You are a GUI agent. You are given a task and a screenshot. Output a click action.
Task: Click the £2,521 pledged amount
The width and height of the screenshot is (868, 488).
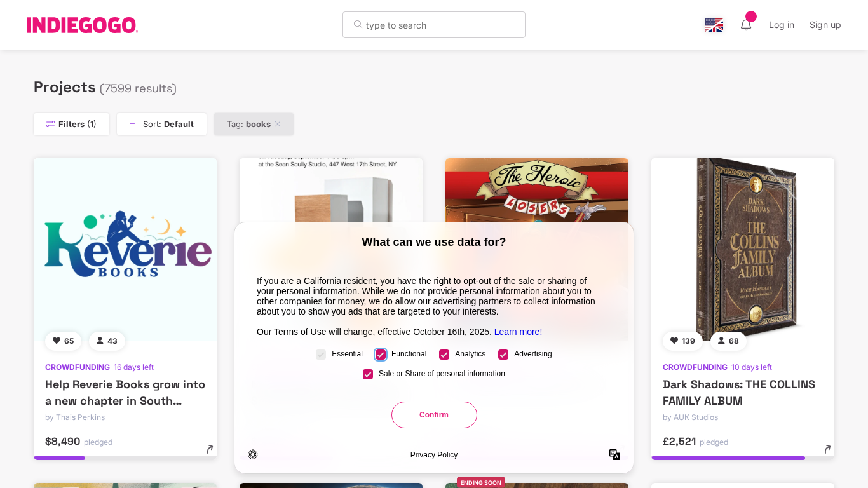pos(679,441)
